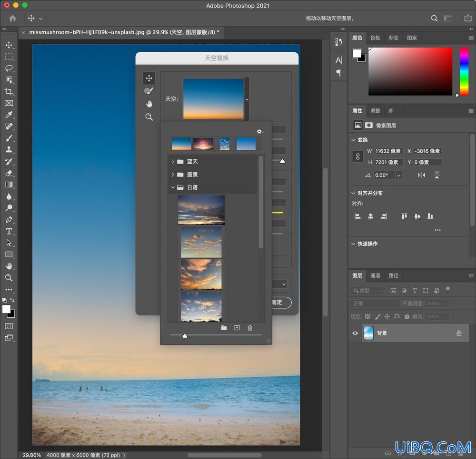The image size is (476, 459).
Task: Hide the 背景 layer eye icon
Action: [355, 333]
